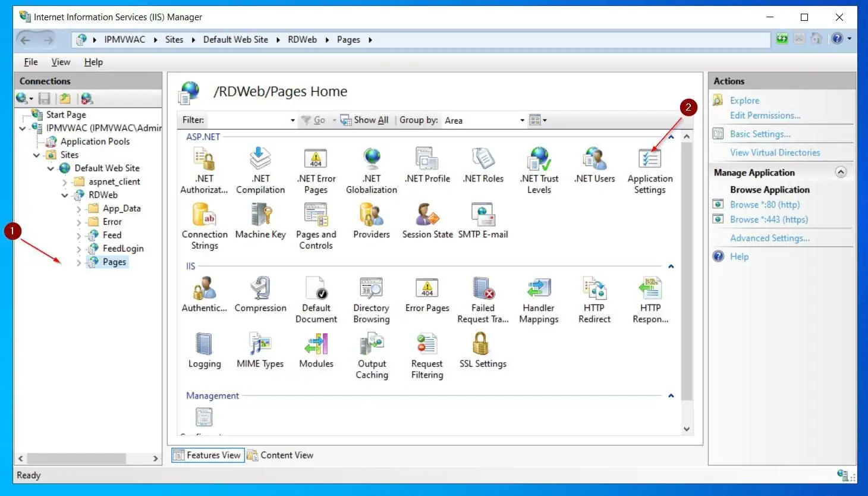Open the .NET Users feature

point(595,165)
